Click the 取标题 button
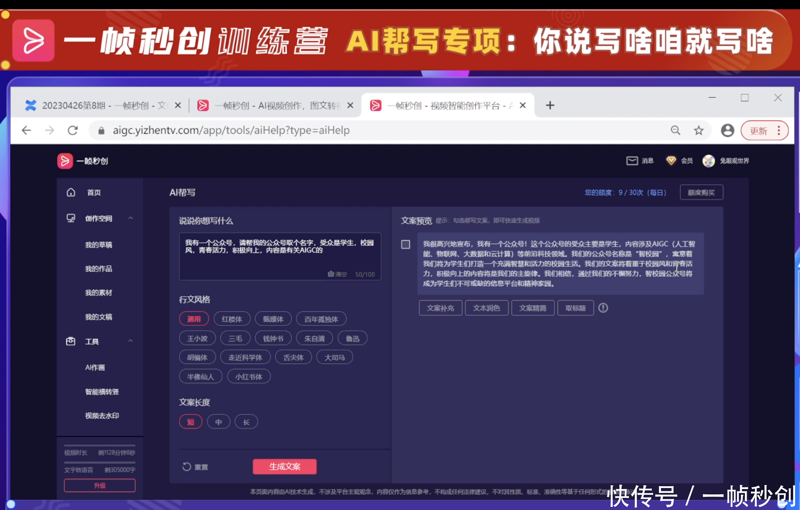This screenshot has height=510, width=800. (576, 308)
